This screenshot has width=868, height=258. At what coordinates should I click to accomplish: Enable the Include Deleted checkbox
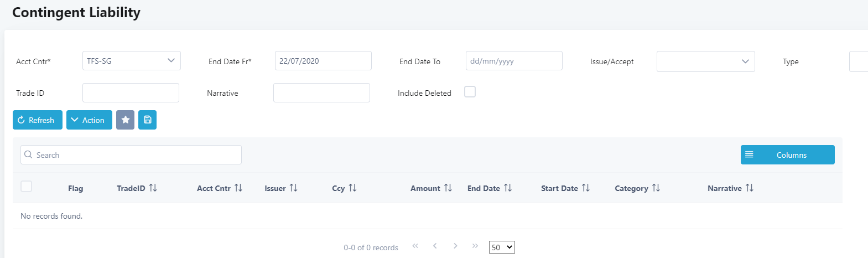pos(470,92)
